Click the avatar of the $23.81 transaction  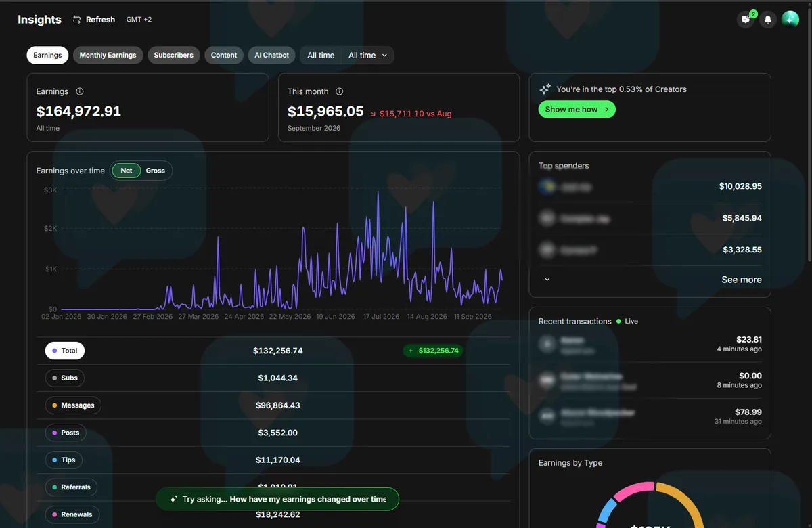547,344
